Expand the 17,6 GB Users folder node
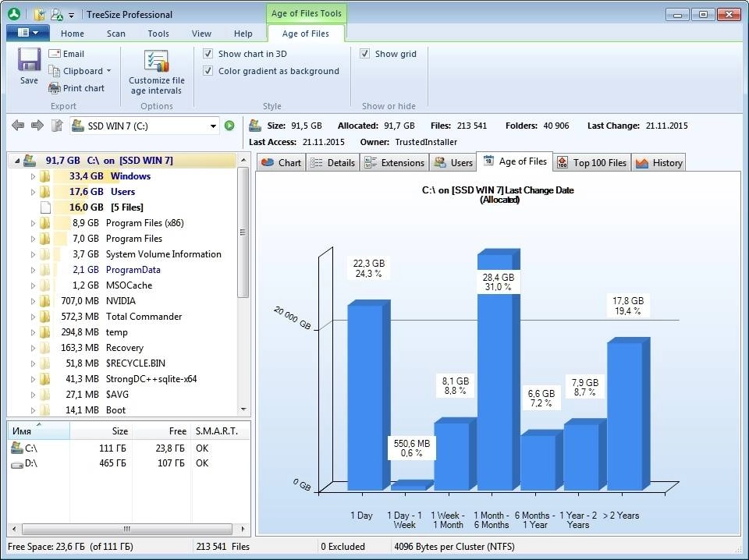The image size is (749, 560). pos(33,192)
